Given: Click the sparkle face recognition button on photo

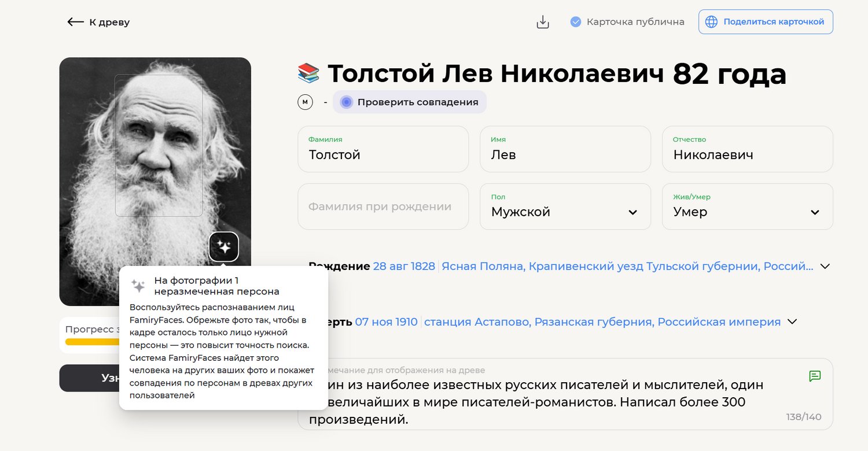Looking at the screenshot, I should point(223,247).
